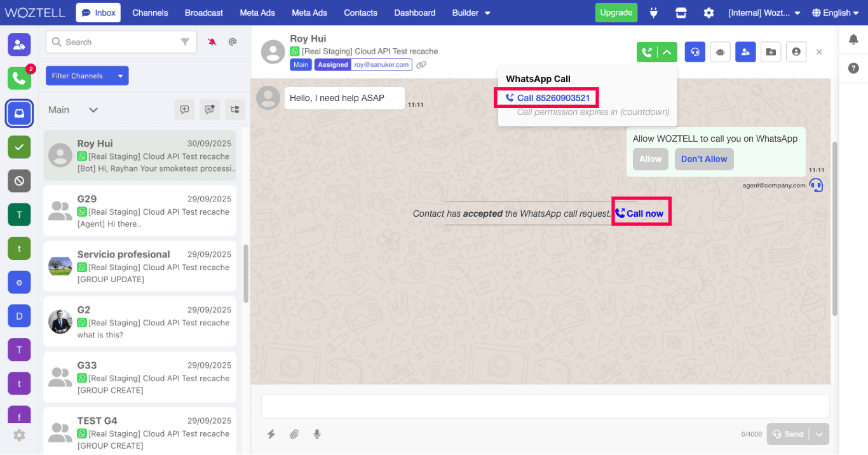Click the help question mark icon
This screenshot has width=868, height=455.
(853, 68)
